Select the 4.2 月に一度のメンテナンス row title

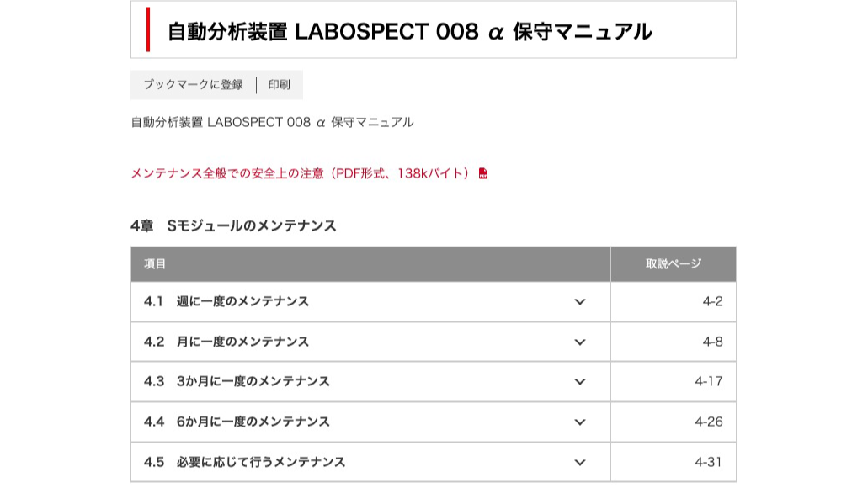point(226,342)
